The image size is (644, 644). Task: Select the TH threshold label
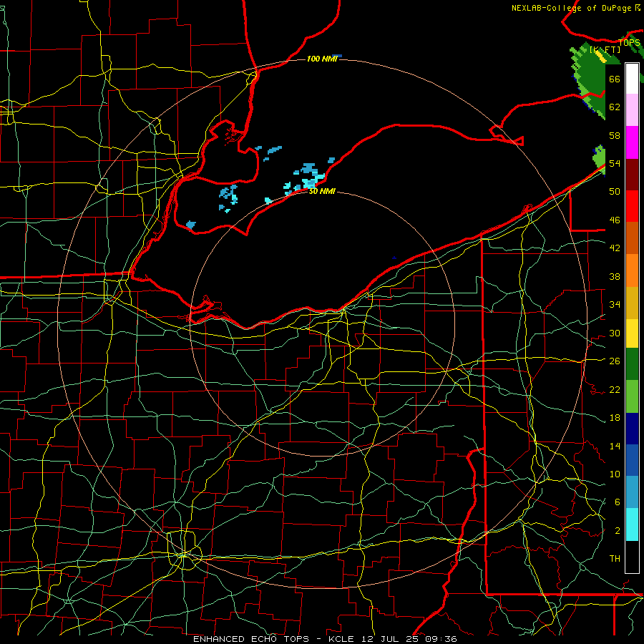[615, 559]
